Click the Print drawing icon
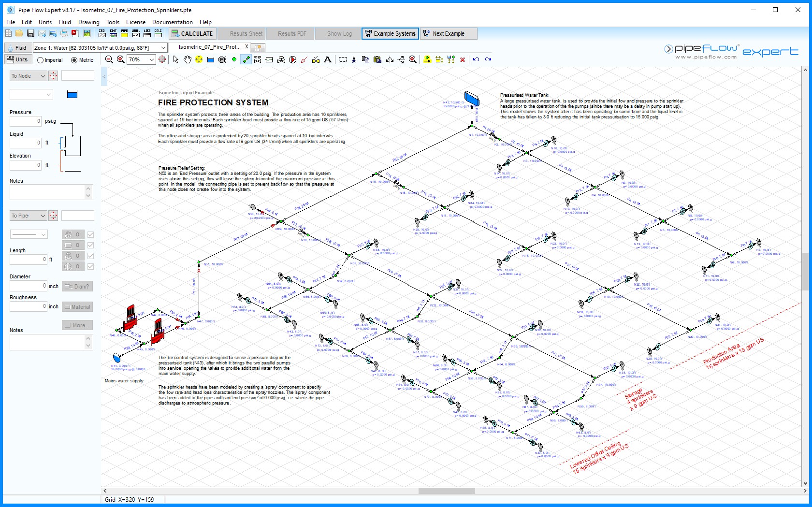The image size is (812, 507). pyautogui.click(x=64, y=34)
